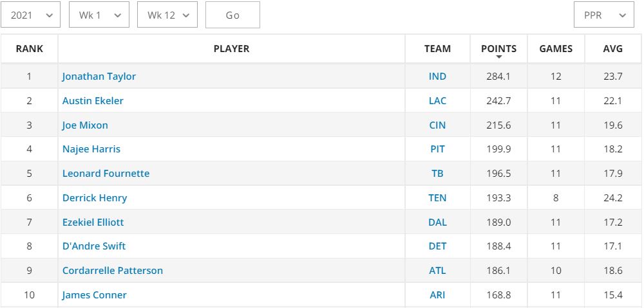Viewport: 644px width, 308px height.
Task: Open the Wk 12 end week dropdown
Action: coord(167,15)
